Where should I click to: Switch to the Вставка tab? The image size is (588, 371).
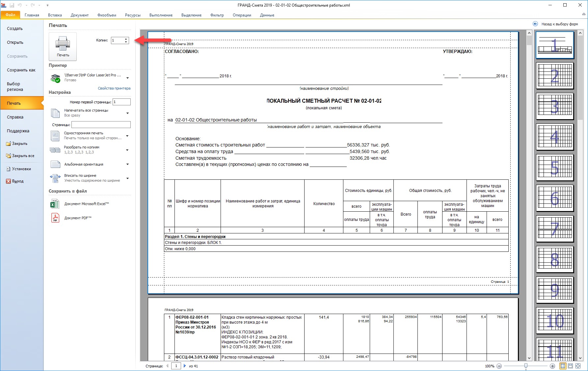55,15
